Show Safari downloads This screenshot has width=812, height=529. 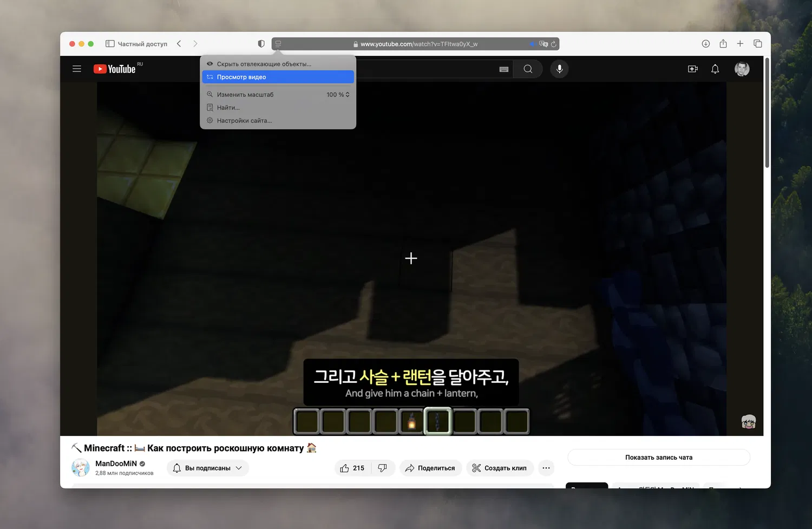pyautogui.click(x=706, y=44)
